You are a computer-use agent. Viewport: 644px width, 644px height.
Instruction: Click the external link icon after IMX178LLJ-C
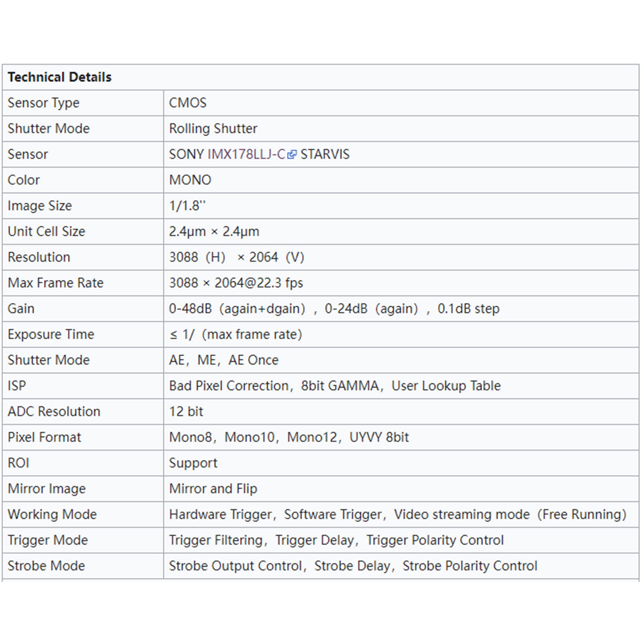[292, 155]
